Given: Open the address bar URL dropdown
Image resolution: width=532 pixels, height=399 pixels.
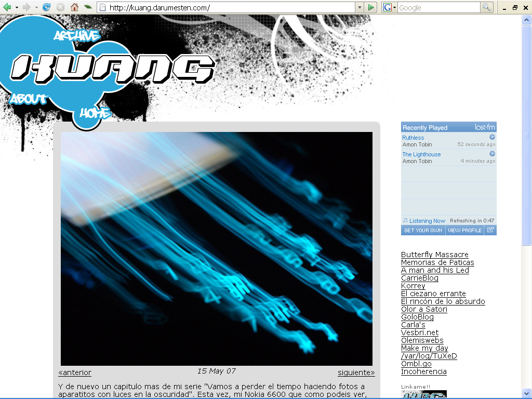Looking at the screenshot, I should 359,7.
